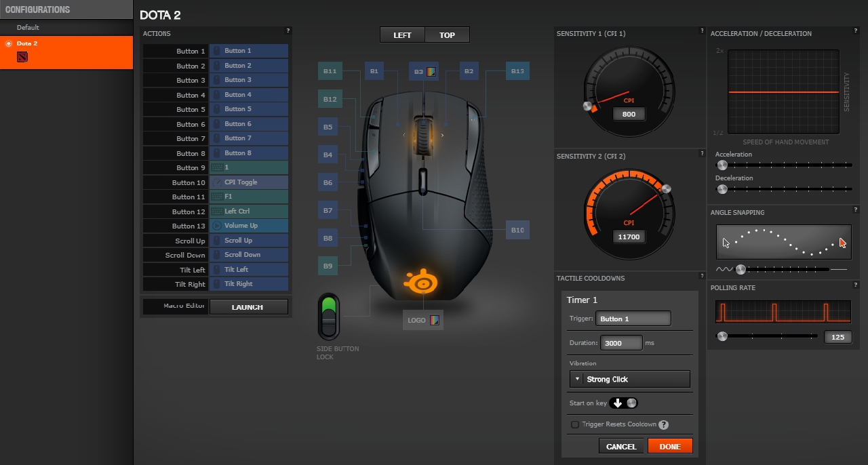Click the CPI 2 dial knob

pyautogui.click(x=666, y=189)
